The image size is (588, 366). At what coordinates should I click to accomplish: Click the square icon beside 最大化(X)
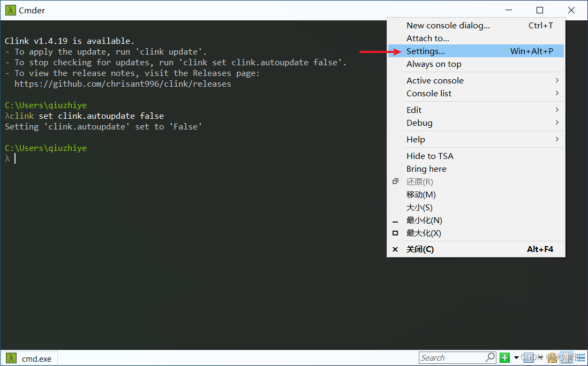[395, 233]
